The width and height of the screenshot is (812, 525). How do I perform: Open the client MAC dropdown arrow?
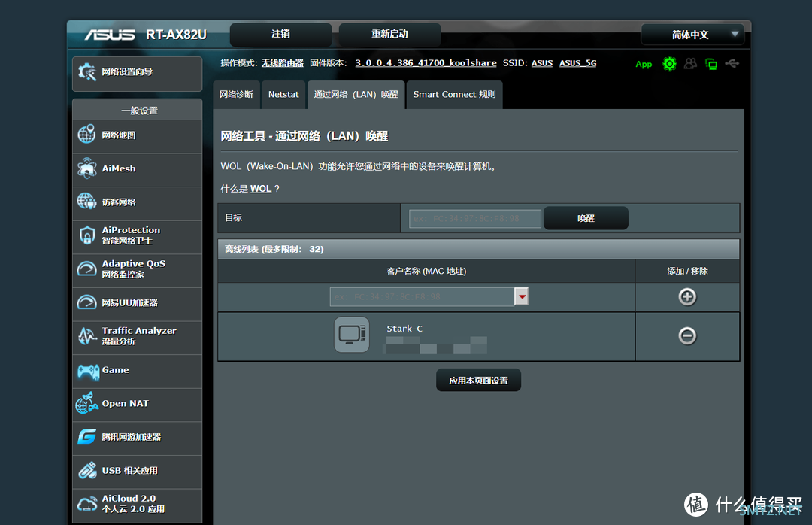522,297
